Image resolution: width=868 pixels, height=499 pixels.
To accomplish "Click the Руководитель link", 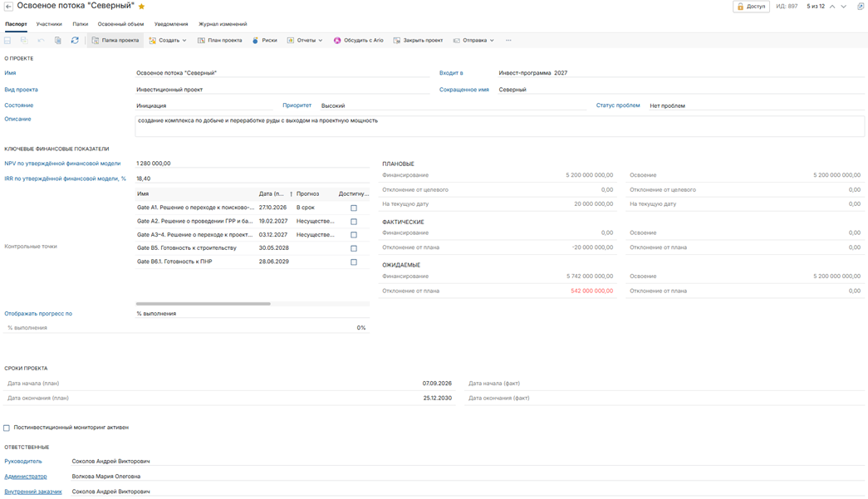I will [23, 462].
